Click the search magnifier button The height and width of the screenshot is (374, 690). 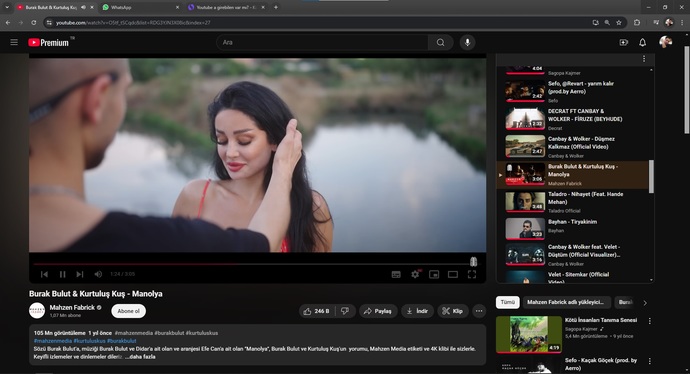(x=440, y=42)
